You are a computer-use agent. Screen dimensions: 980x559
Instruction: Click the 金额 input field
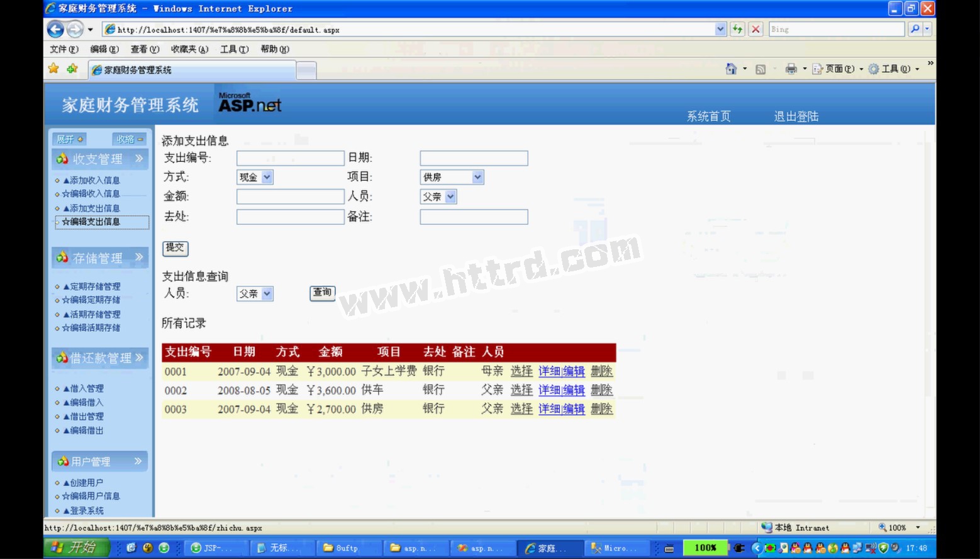point(290,197)
